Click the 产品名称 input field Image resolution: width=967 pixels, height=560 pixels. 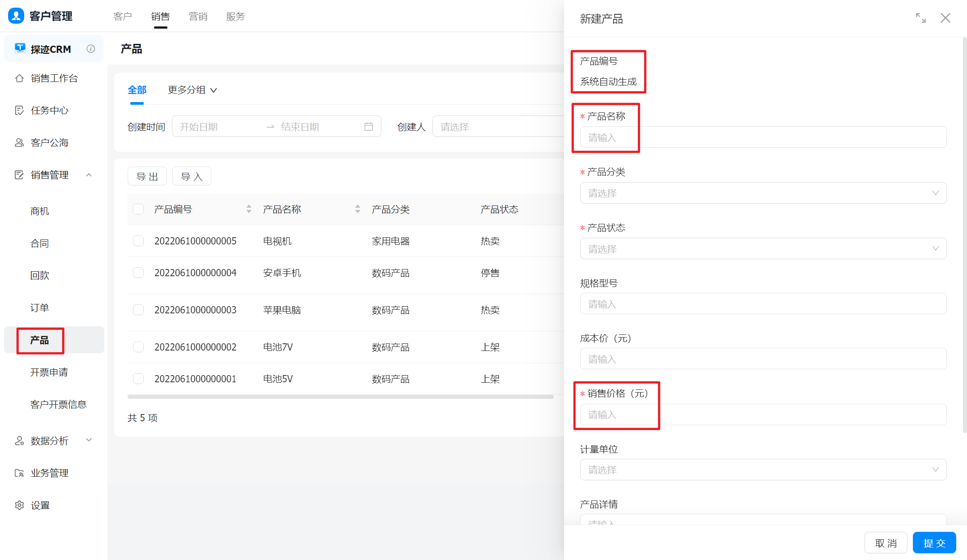[763, 137]
